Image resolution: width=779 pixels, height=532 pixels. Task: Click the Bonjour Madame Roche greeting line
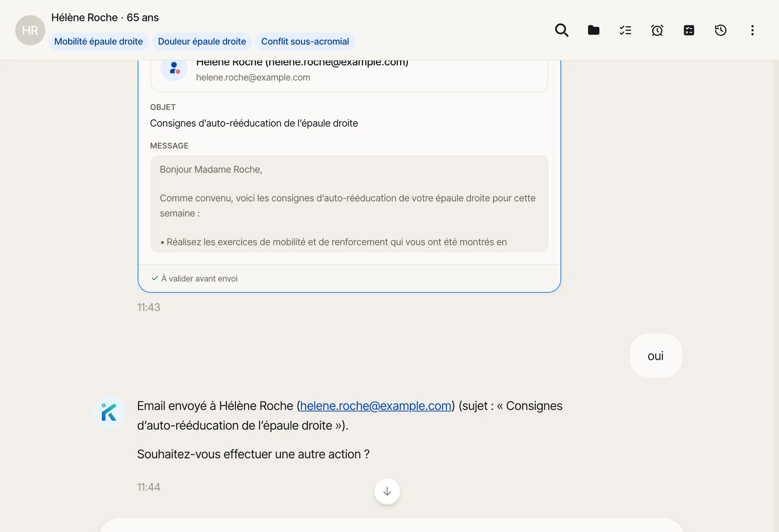click(x=211, y=169)
